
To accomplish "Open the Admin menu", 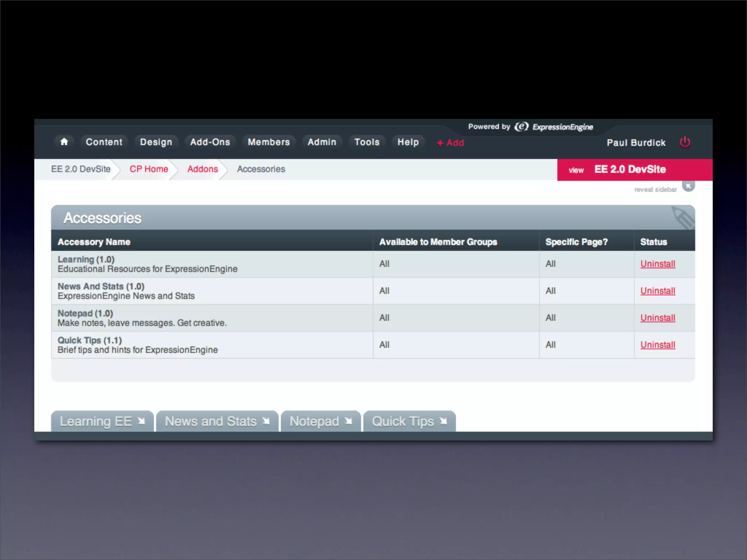I will point(322,142).
